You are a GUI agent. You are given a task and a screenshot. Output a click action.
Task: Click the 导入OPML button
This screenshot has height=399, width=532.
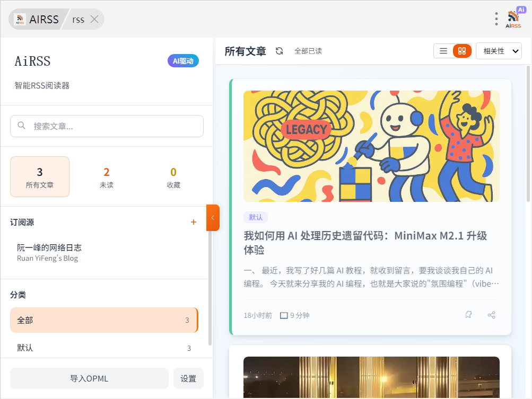(89, 378)
